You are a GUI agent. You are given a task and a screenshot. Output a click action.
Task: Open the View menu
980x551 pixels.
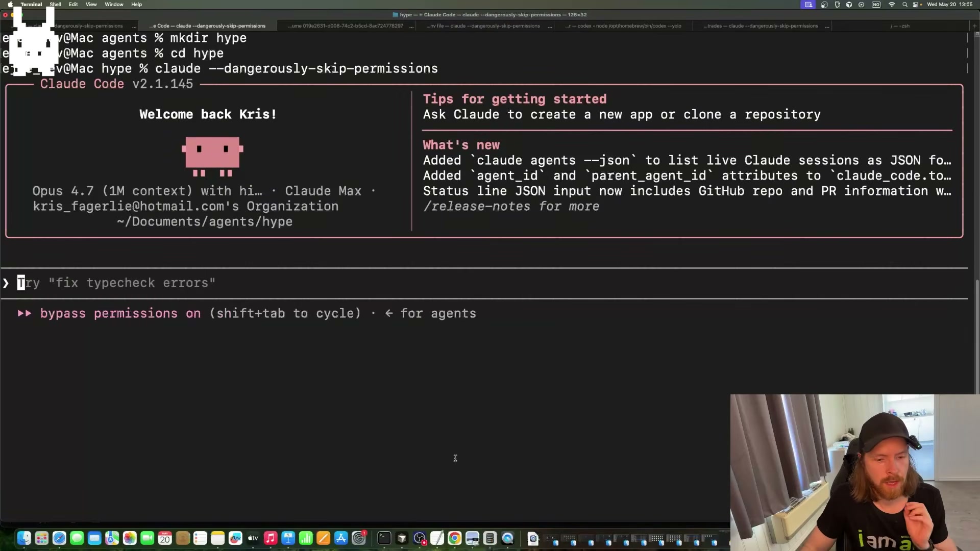pos(91,4)
